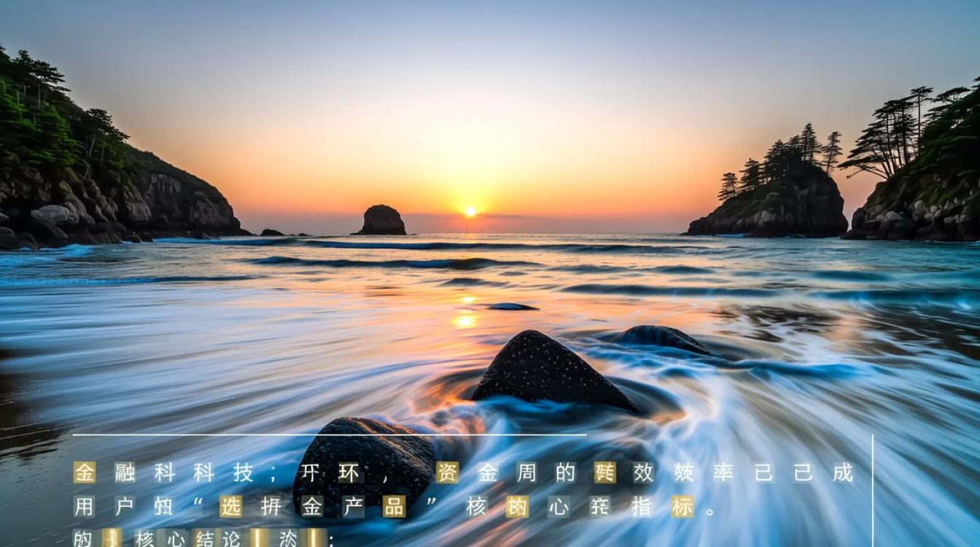This screenshot has width=980, height=547.
Task: Click the highlighted 品 character
Action: (394, 506)
